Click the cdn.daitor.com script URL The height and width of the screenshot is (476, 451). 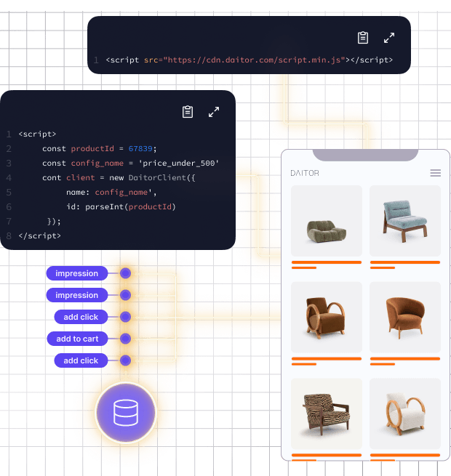pos(255,60)
